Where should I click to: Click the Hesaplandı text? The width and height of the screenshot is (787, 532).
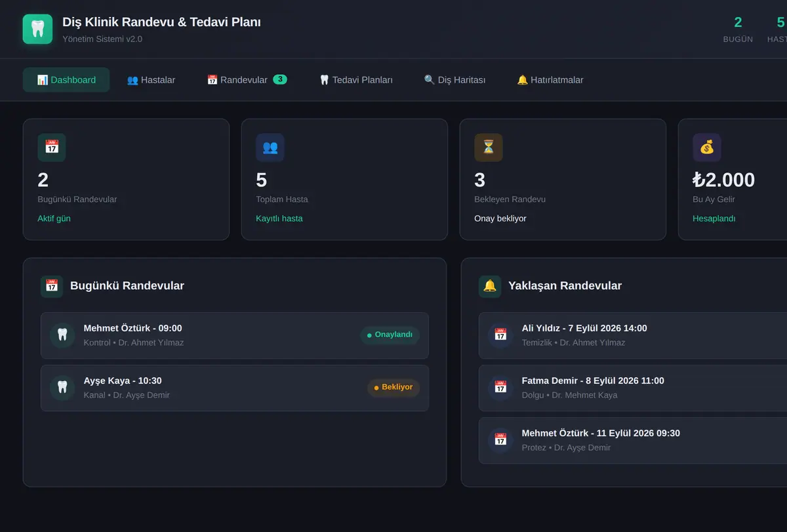(x=714, y=218)
